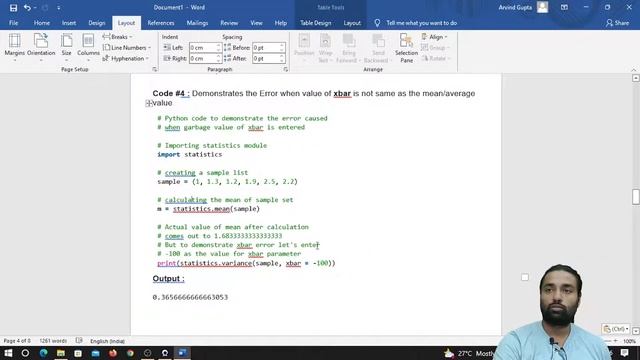
Task: Click the Tell me what you want search box
Action: [x=421, y=23]
